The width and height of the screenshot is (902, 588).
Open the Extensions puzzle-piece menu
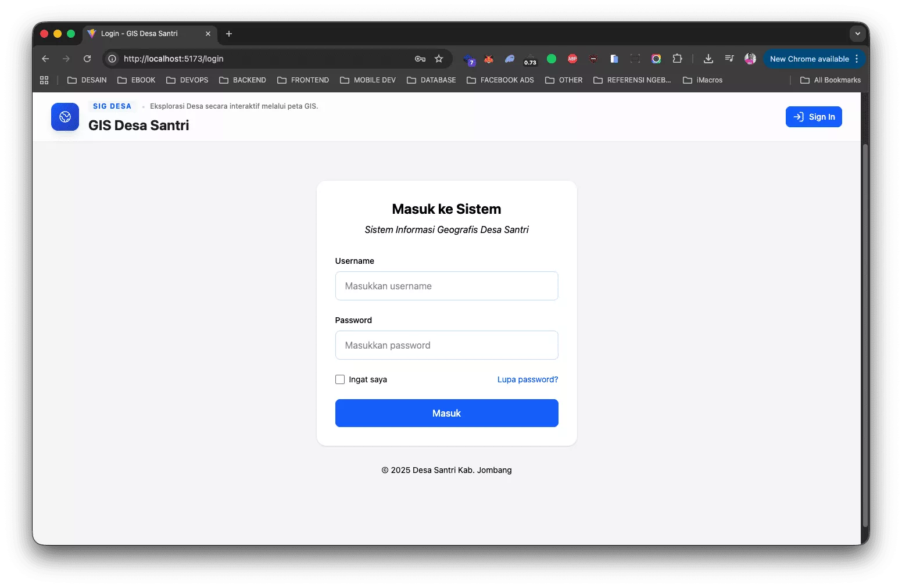pyautogui.click(x=677, y=59)
